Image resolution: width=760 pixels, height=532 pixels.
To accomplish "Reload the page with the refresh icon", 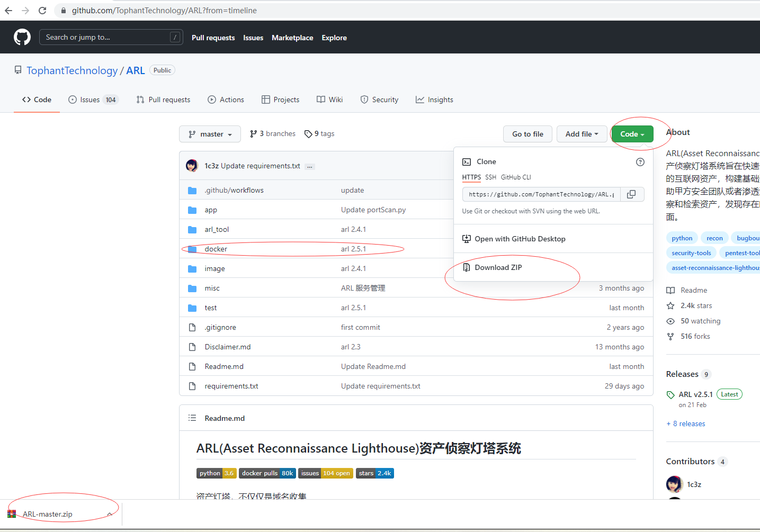I will point(42,11).
